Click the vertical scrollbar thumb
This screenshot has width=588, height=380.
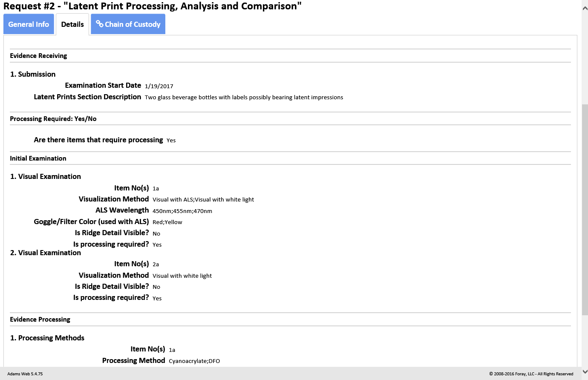click(x=585, y=209)
